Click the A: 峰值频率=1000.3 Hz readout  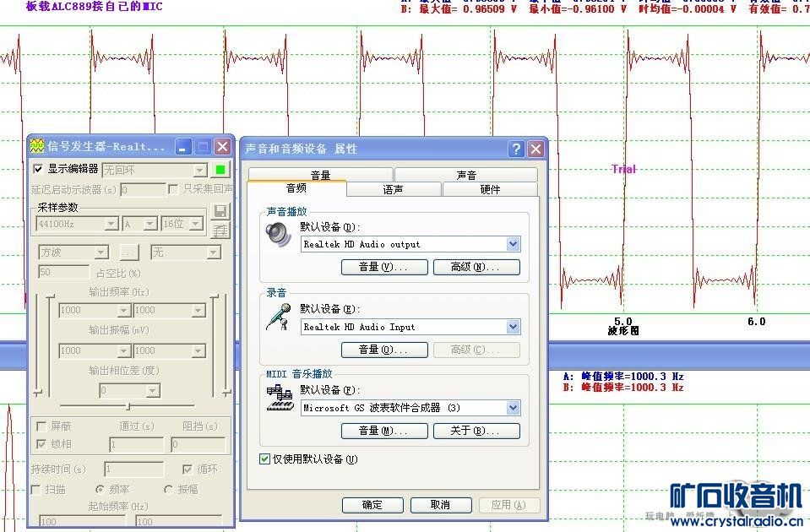coord(623,377)
